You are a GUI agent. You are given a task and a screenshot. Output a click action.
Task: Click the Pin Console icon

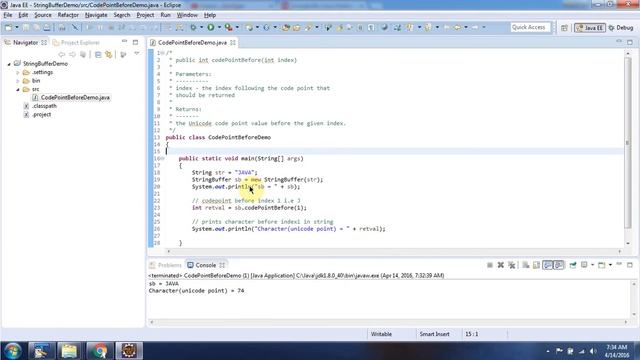pos(573,265)
